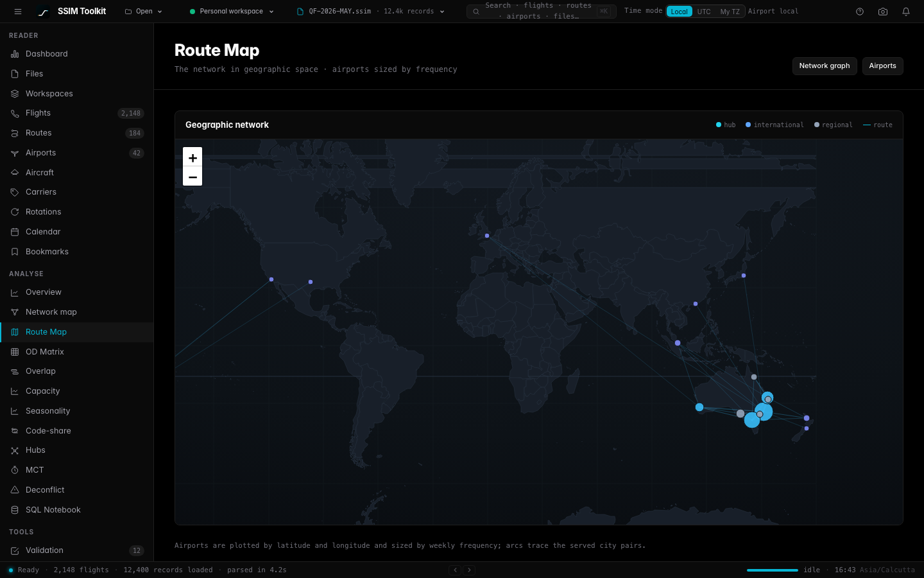
Task: Click the Carriers tag icon
Action: click(x=15, y=192)
